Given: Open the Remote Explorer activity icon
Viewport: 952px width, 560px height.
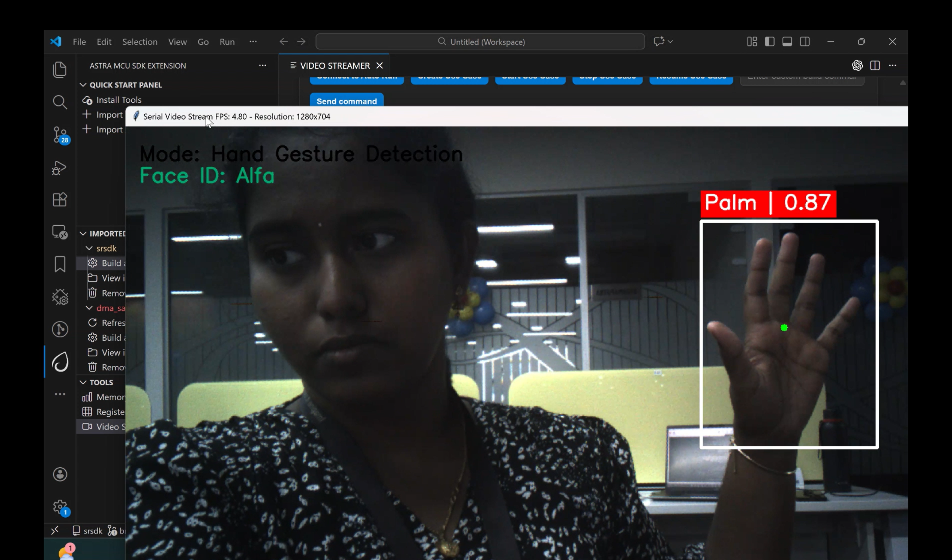Looking at the screenshot, I should [60, 232].
